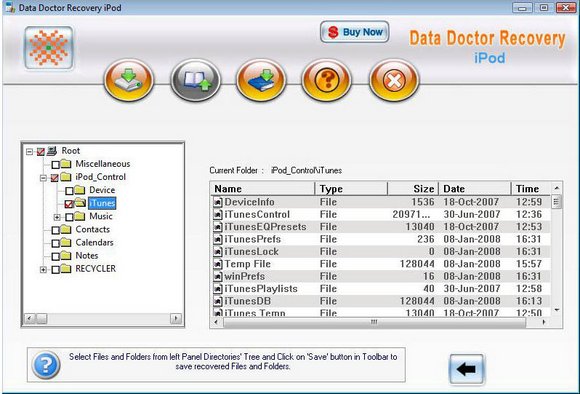
Task: Click the title bar application icon
Action: 10,7
